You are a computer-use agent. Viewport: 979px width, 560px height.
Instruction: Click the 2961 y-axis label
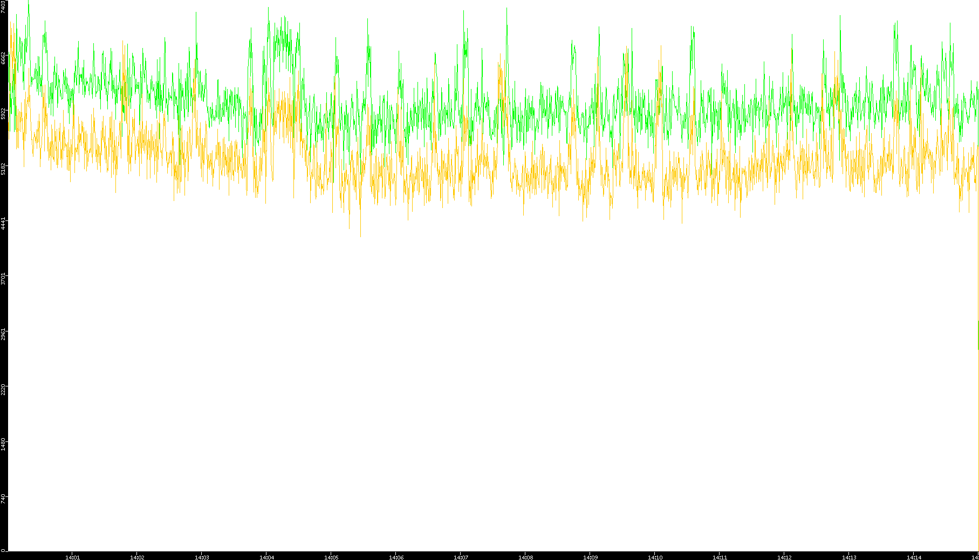(x=3, y=333)
